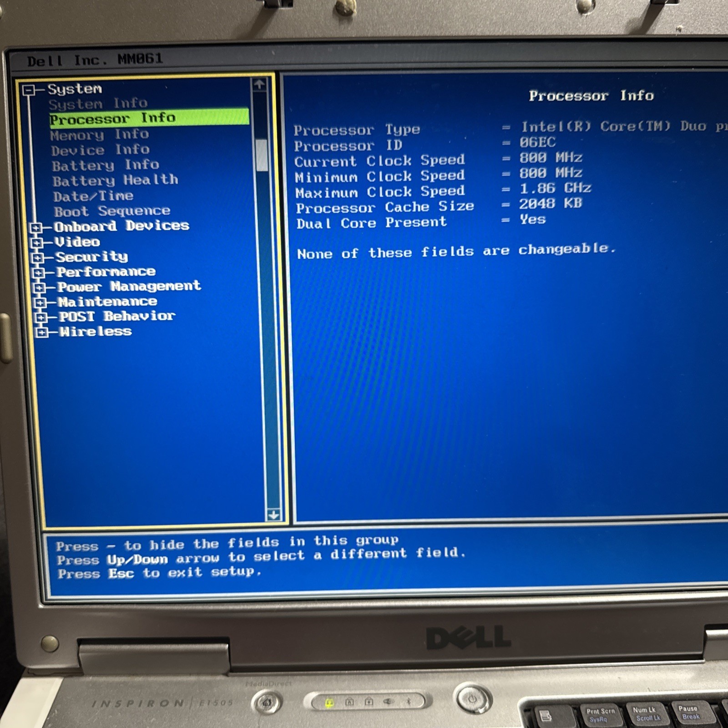Click Current Clock Speed 800 MHz value
Image resolution: width=728 pixels, height=728 pixels.
tap(551, 158)
